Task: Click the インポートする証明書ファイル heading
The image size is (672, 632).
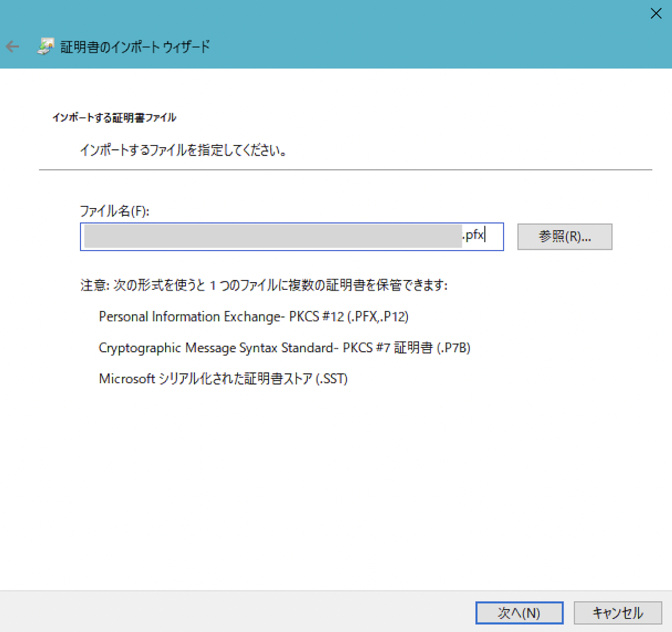Action: point(114,118)
